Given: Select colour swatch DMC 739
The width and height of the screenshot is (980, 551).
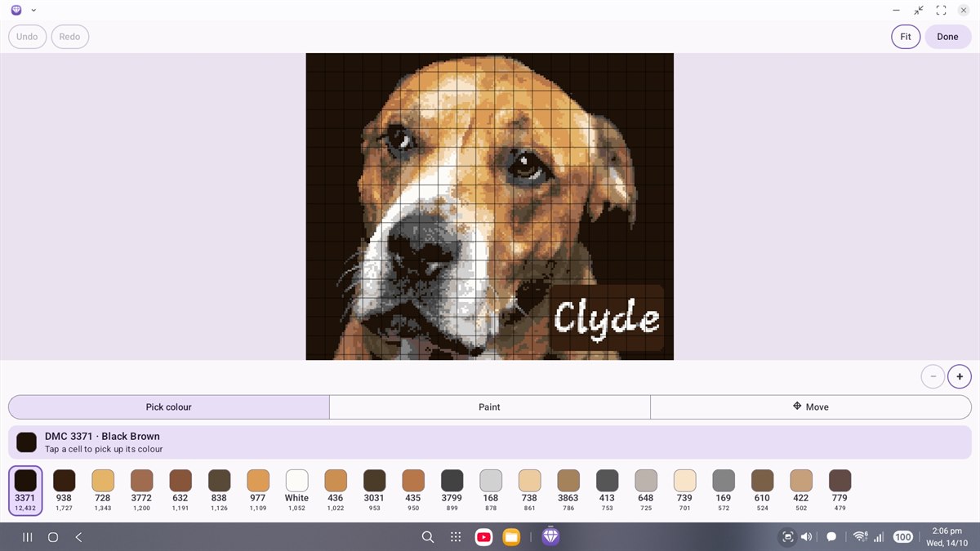Looking at the screenshot, I should tap(684, 491).
